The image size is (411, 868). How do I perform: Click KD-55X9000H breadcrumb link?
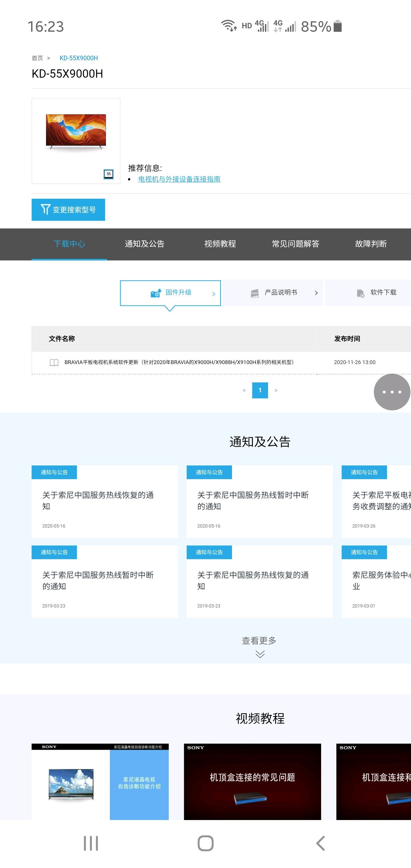[x=79, y=58]
